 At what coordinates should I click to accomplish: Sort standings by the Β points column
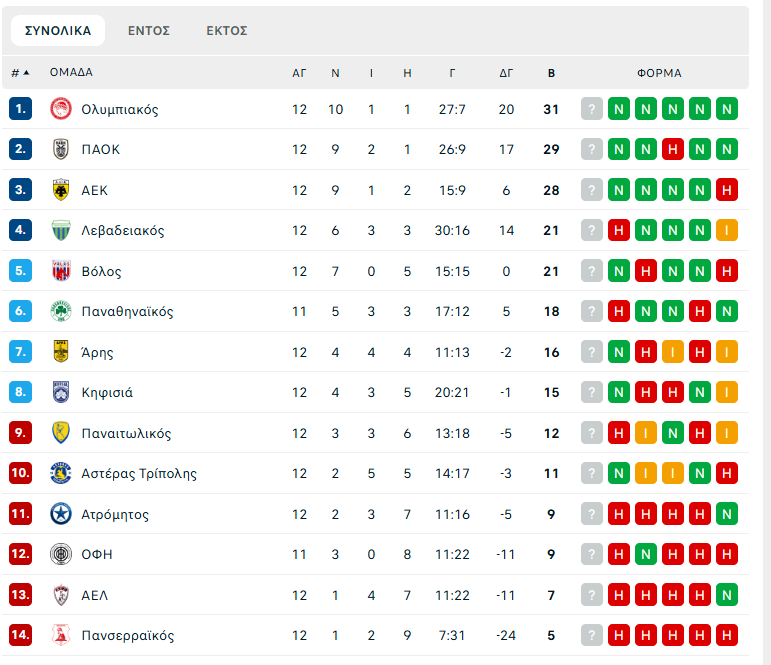pyautogui.click(x=551, y=73)
